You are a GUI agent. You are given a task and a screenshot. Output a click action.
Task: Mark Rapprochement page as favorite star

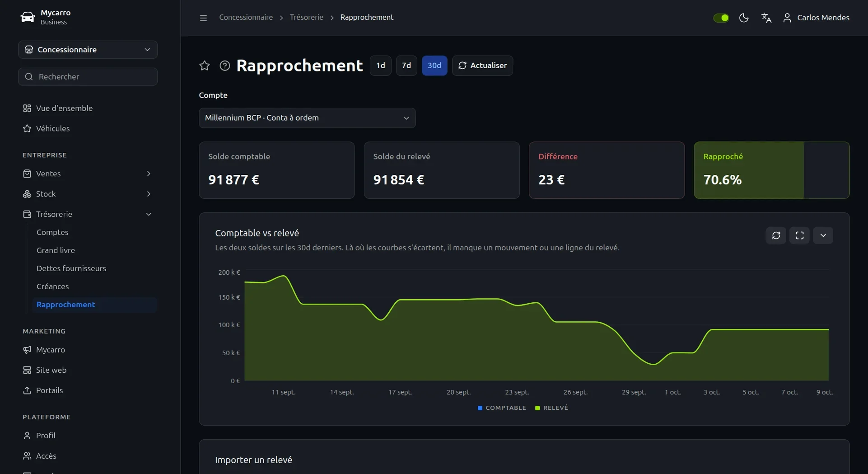205,66
